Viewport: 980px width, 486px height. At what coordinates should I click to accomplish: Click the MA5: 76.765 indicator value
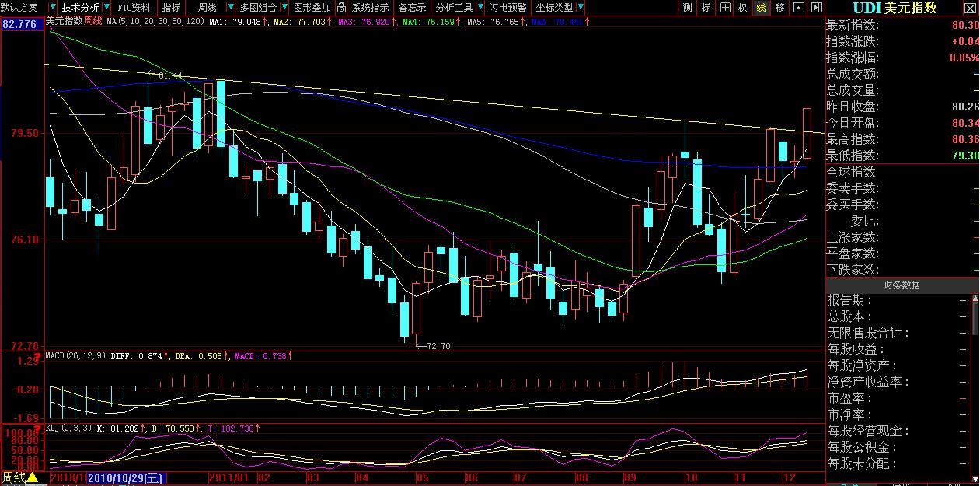[494, 23]
